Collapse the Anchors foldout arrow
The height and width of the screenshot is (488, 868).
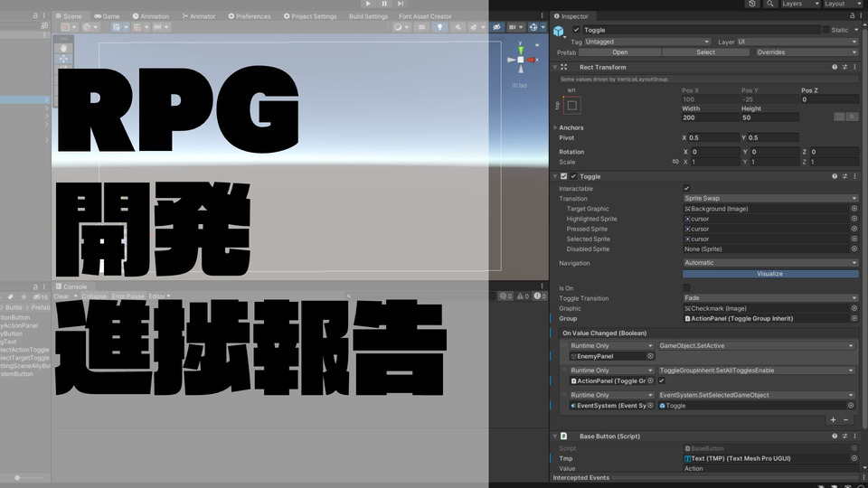coord(554,127)
